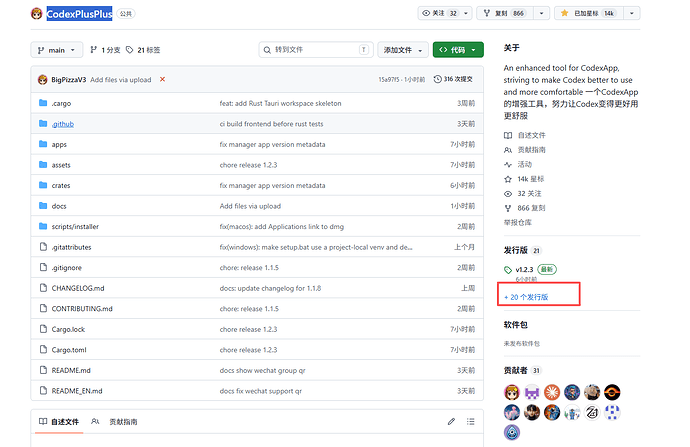Click the 32 关注 watchers link
Viewport: 690px width, 447px height.
click(x=523, y=194)
